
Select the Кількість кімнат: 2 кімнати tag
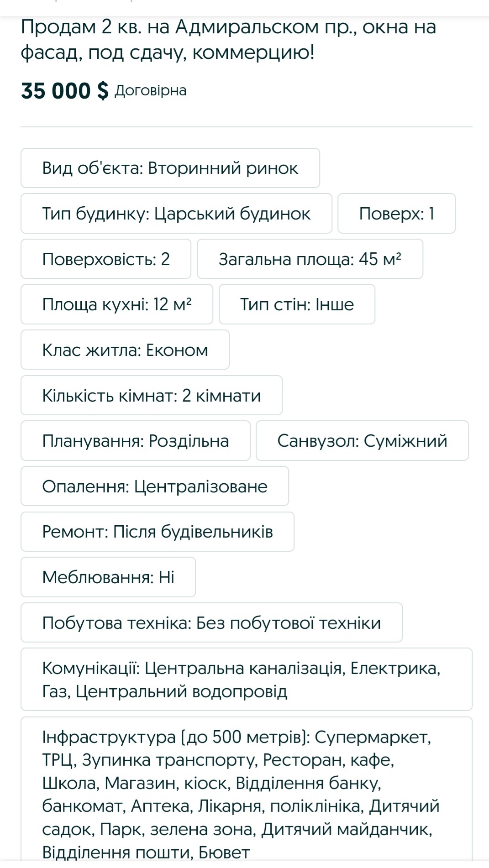coord(152,395)
